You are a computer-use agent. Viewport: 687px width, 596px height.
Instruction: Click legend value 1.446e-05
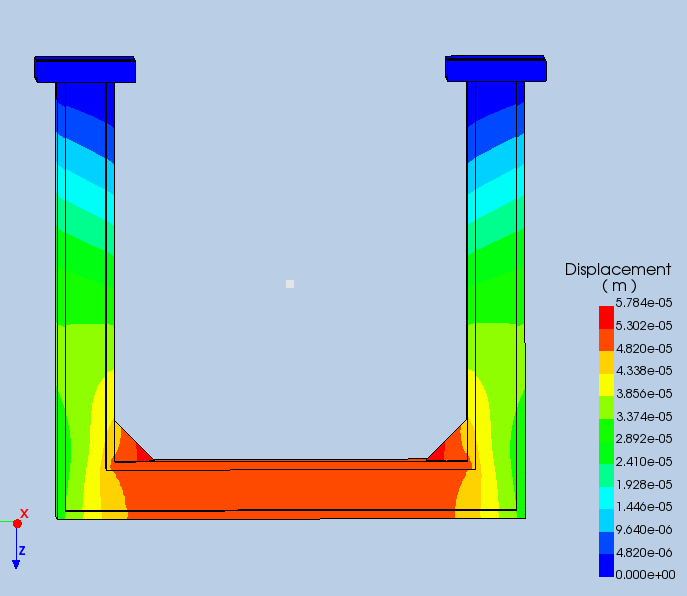[644, 507]
